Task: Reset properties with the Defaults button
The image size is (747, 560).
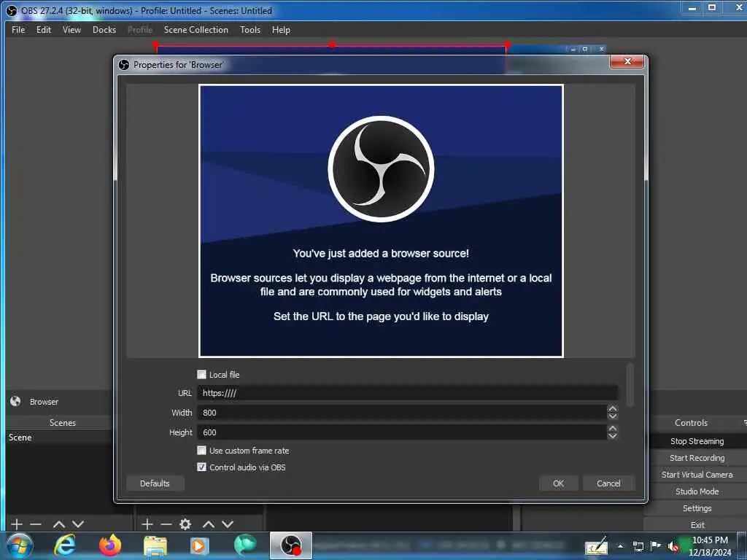Action: pos(155,483)
